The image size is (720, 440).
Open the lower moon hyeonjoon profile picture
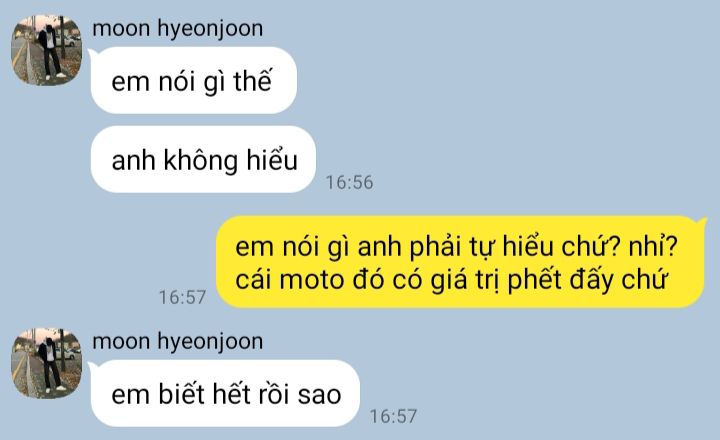tap(46, 363)
